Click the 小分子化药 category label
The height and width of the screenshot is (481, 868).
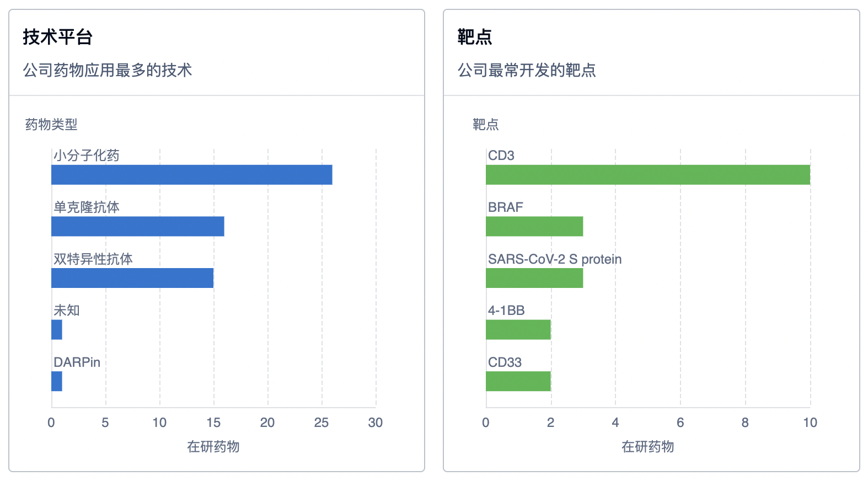coord(87,156)
